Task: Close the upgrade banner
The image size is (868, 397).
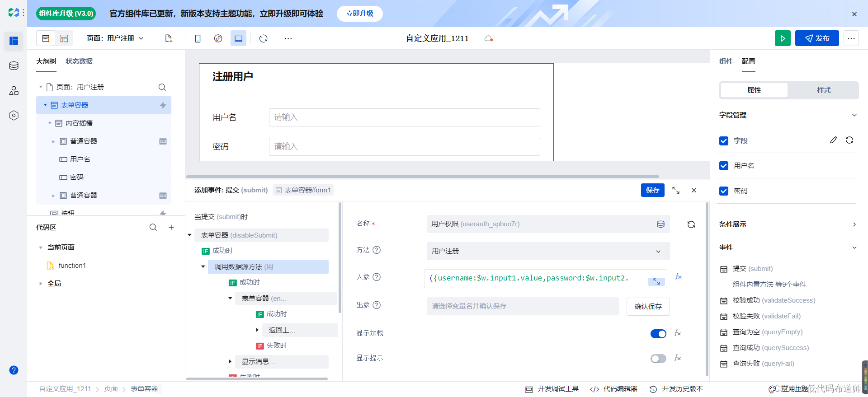Action: (x=854, y=14)
